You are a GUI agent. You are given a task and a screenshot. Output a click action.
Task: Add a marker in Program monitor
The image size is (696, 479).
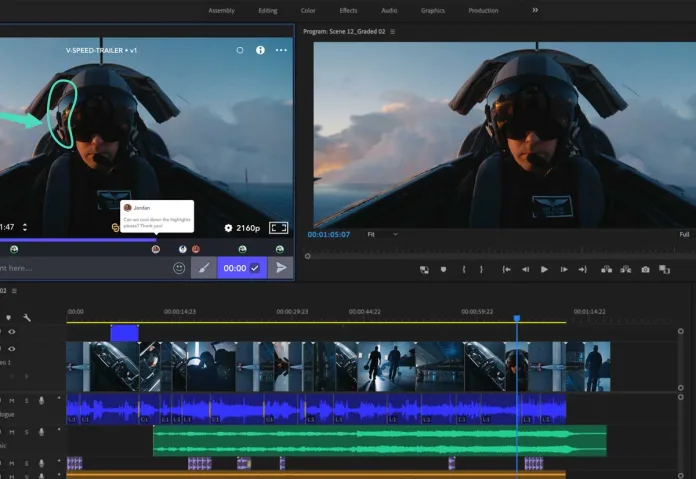coord(443,269)
